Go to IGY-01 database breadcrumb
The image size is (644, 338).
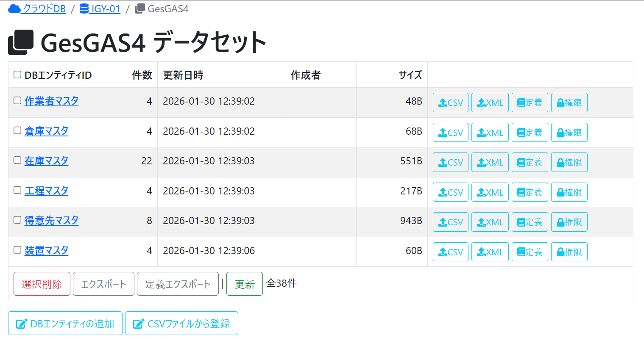(x=106, y=9)
